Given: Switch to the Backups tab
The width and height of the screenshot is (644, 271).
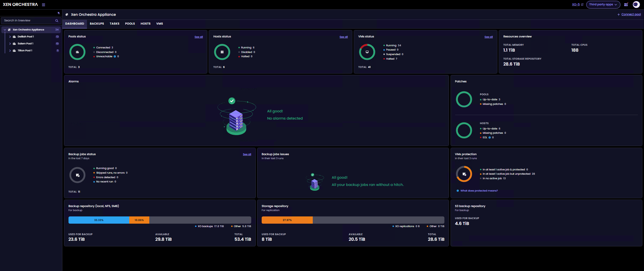Looking at the screenshot, I should pyautogui.click(x=97, y=24).
